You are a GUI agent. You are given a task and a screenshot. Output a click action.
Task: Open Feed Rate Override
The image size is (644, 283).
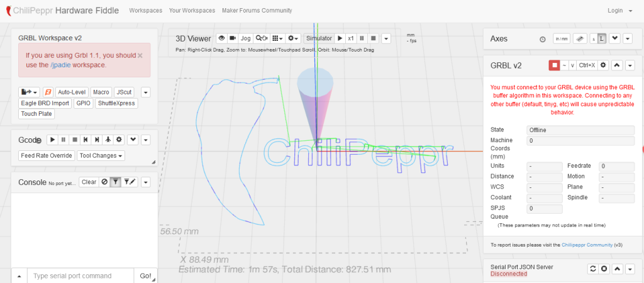click(47, 156)
